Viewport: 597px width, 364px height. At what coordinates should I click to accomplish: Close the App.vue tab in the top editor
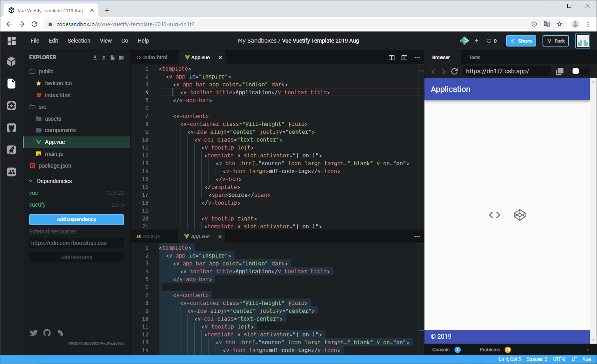pos(220,58)
